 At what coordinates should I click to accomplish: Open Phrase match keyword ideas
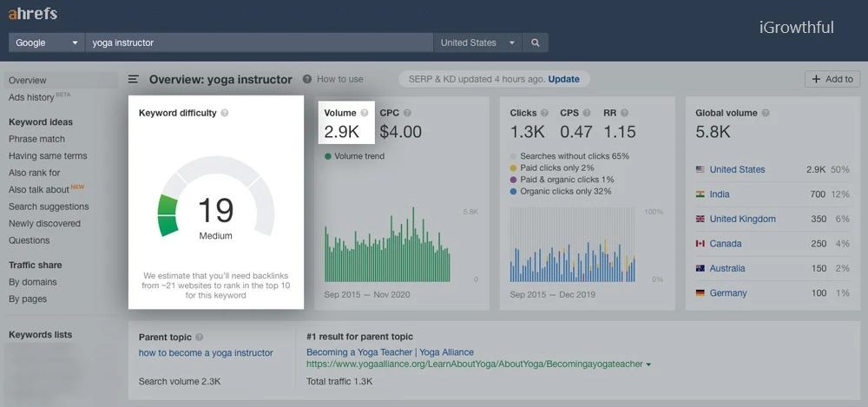click(36, 139)
